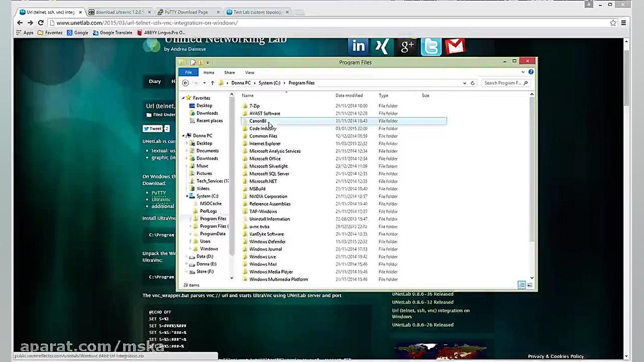Sort files by the Type column header
The width and height of the screenshot is (644, 362).
[384, 95]
